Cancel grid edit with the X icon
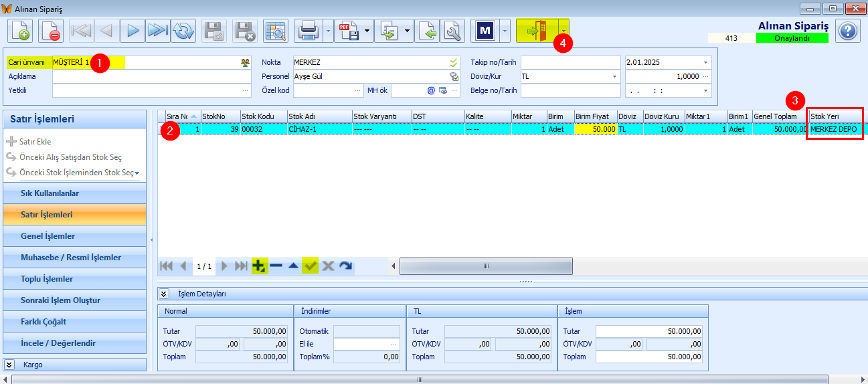 click(327, 266)
